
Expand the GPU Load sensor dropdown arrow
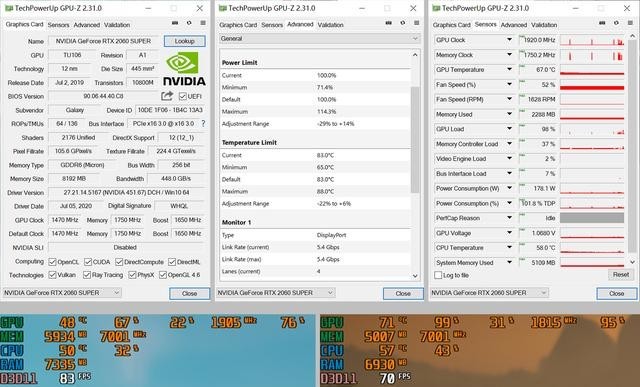pyautogui.click(x=509, y=129)
